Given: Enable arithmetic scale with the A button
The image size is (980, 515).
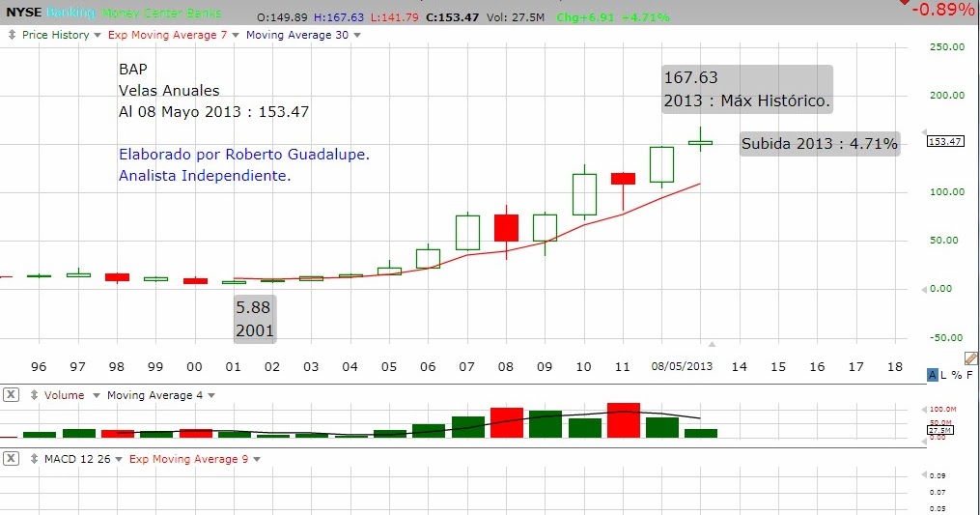Looking at the screenshot, I should pyautogui.click(x=933, y=375).
